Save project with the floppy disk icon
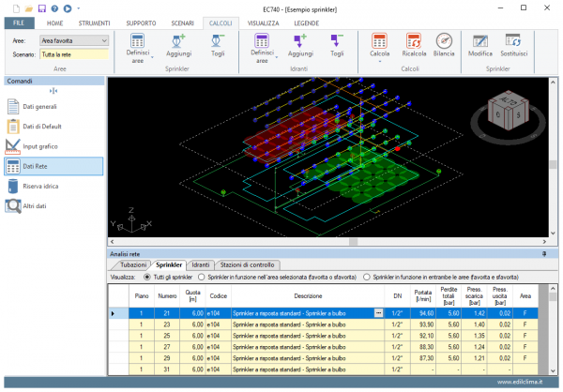Viewport: 563px width, 392px height. (42, 8)
